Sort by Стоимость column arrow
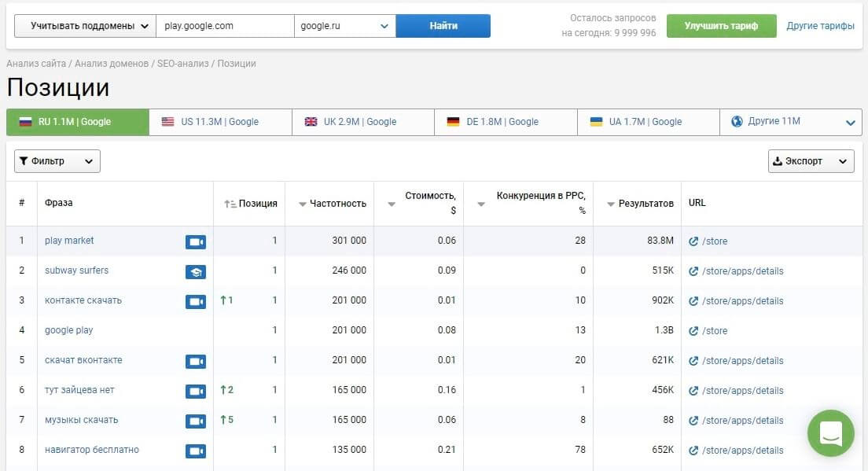The width and height of the screenshot is (868, 471). point(392,204)
